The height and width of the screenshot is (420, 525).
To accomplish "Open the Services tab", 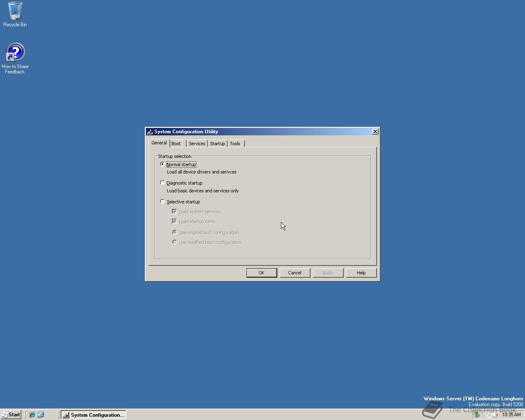I will (197, 144).
